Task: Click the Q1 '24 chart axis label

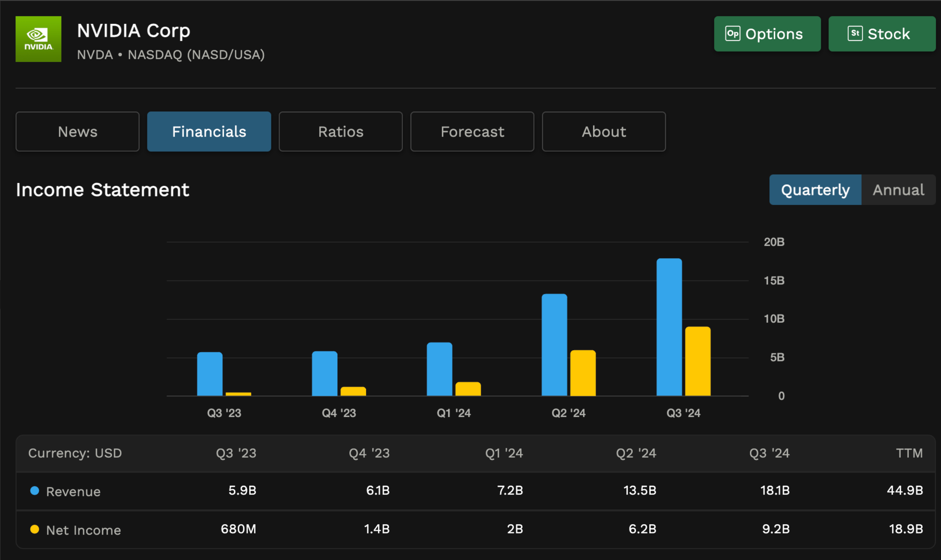Action: 454,413
